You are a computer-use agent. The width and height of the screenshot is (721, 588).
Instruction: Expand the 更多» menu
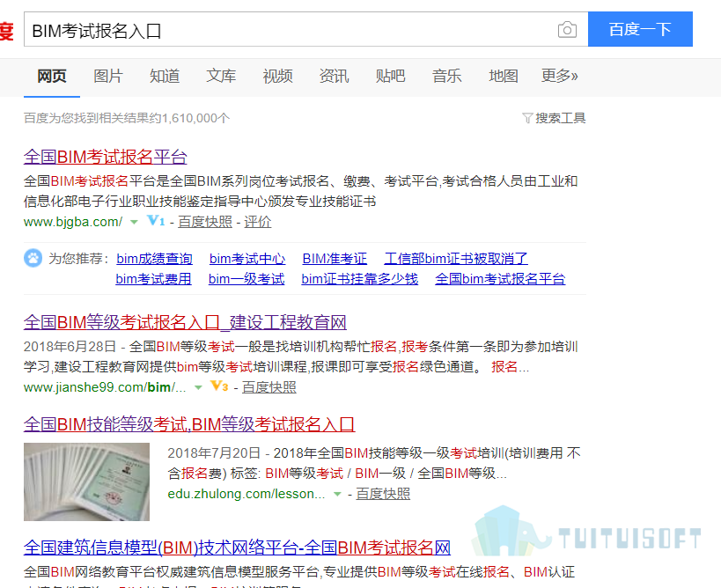pos(560,76)
